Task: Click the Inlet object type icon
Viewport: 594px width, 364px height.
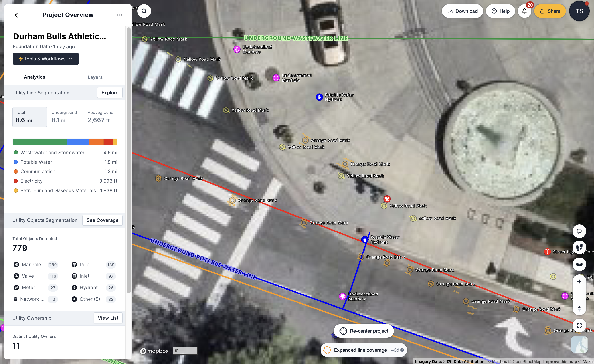Action: [x=74, y=276]
